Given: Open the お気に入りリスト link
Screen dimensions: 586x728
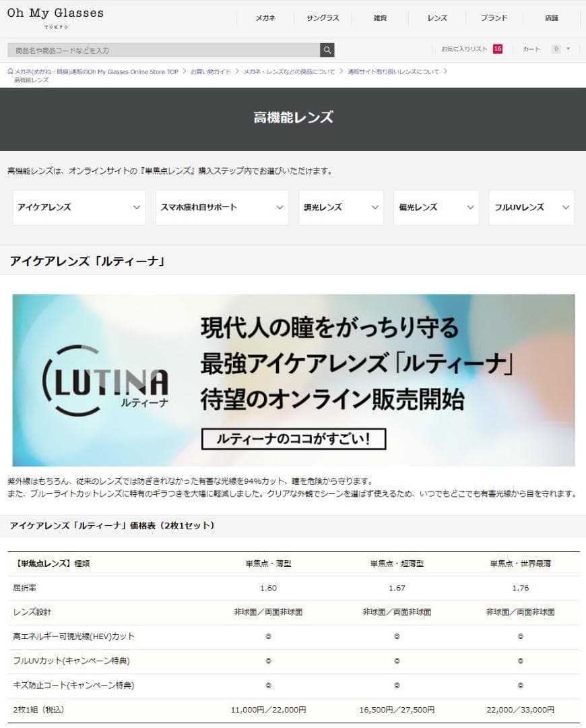Looking at the screenshot, I should tap(464, 49).
